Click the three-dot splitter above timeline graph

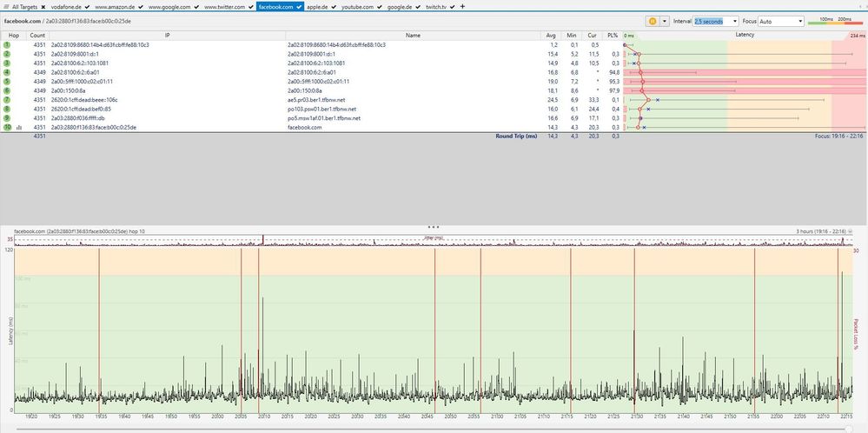tap(434, 226)
